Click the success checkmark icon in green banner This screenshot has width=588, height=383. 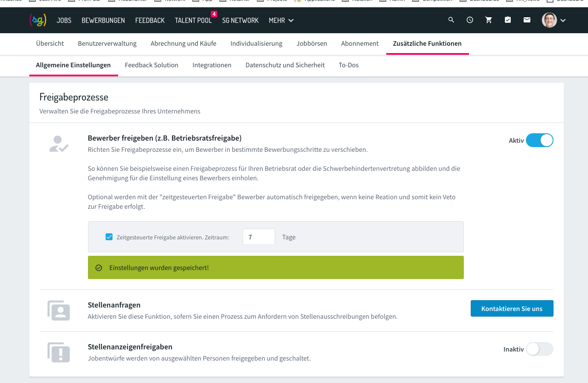pyautogui.click(x=99, y=268)
